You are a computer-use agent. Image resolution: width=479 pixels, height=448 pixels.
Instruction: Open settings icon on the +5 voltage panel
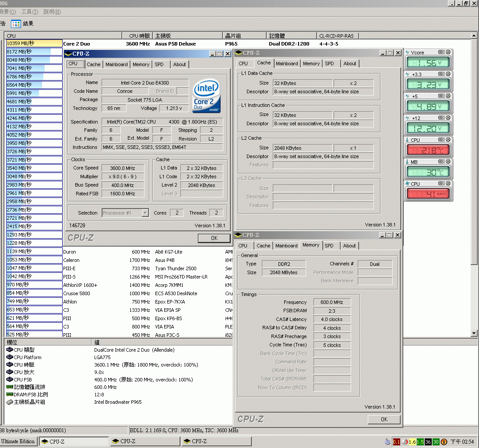[441, 96]
